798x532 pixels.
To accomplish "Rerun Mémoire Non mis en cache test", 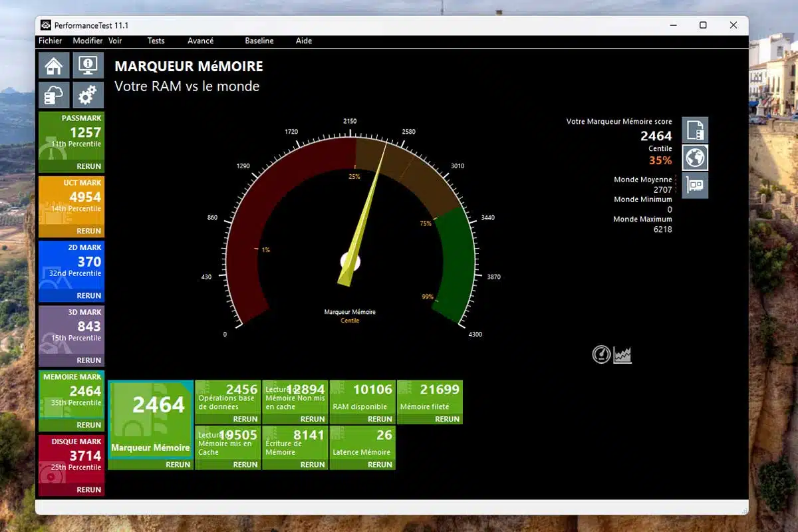I will click(313, 419).
